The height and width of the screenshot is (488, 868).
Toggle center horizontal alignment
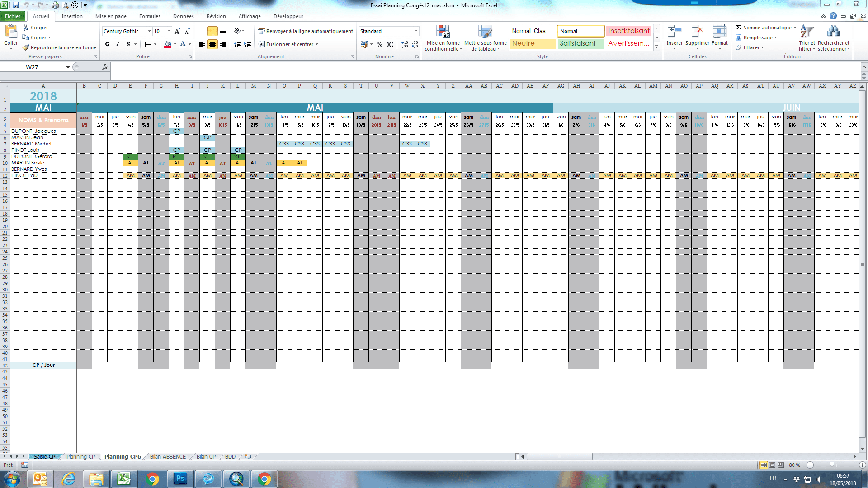click(x=212, y=44)
